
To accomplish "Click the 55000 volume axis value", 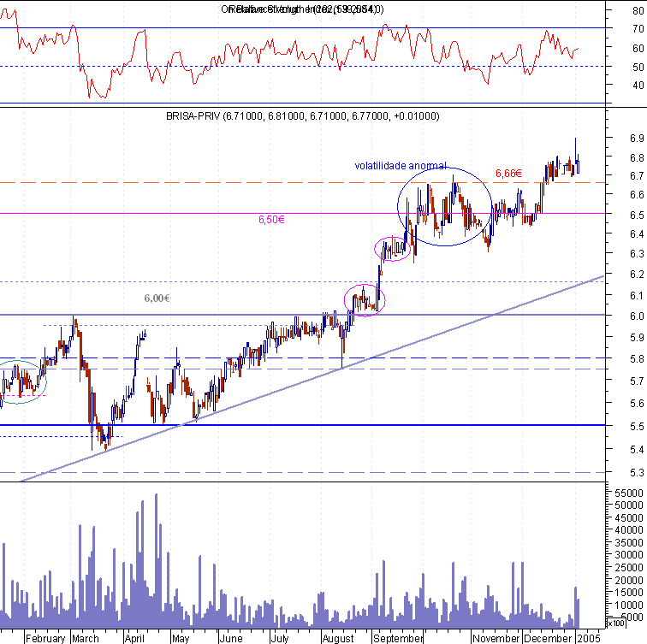I will coord(629,493).
